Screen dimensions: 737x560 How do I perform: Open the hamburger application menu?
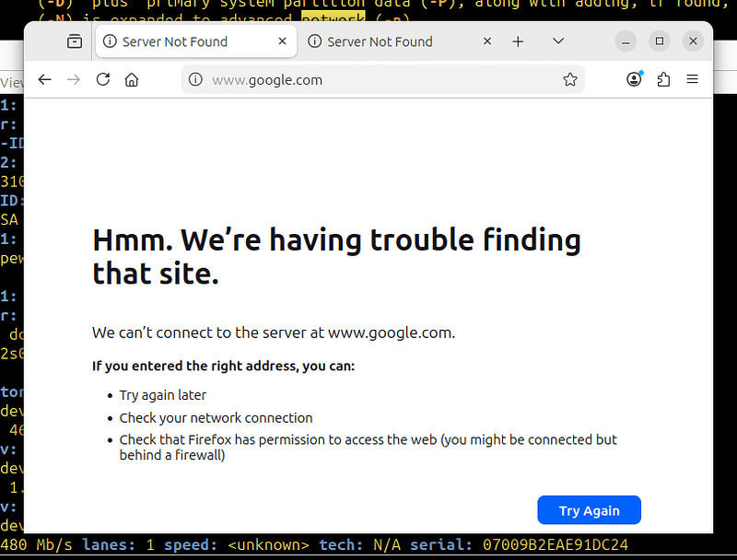[x=693, y=79]
